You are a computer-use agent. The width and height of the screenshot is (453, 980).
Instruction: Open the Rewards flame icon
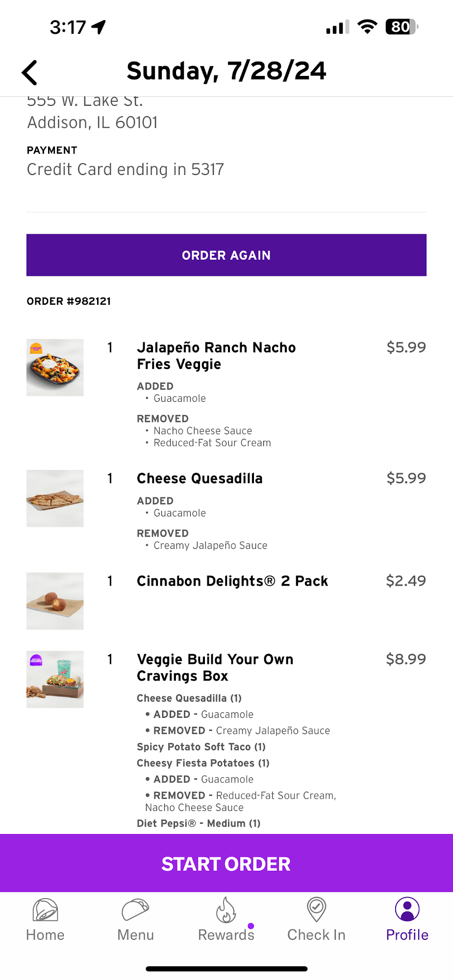click(226, 910)
